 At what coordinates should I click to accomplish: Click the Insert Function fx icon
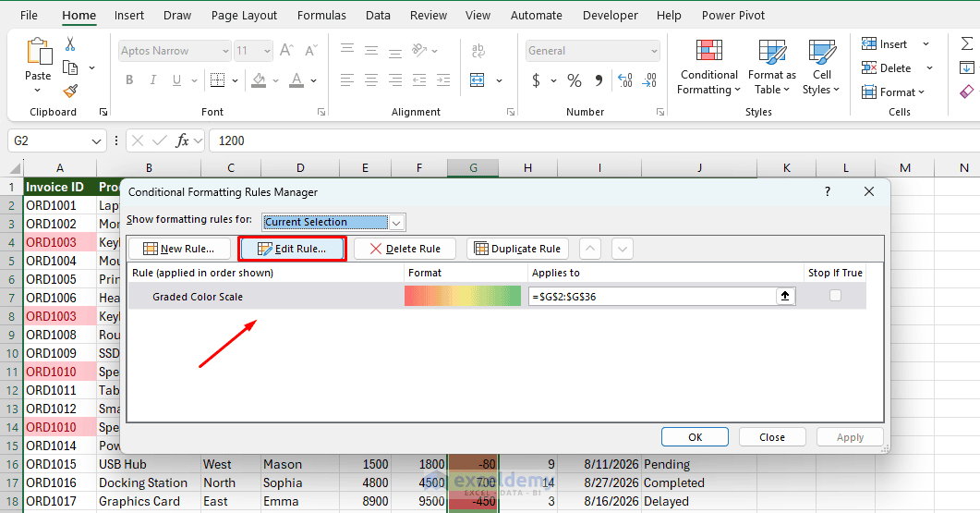tap(183, 140)
